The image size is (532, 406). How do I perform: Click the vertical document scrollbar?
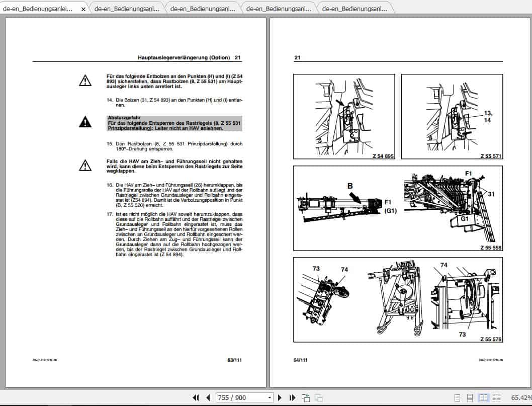528,201
